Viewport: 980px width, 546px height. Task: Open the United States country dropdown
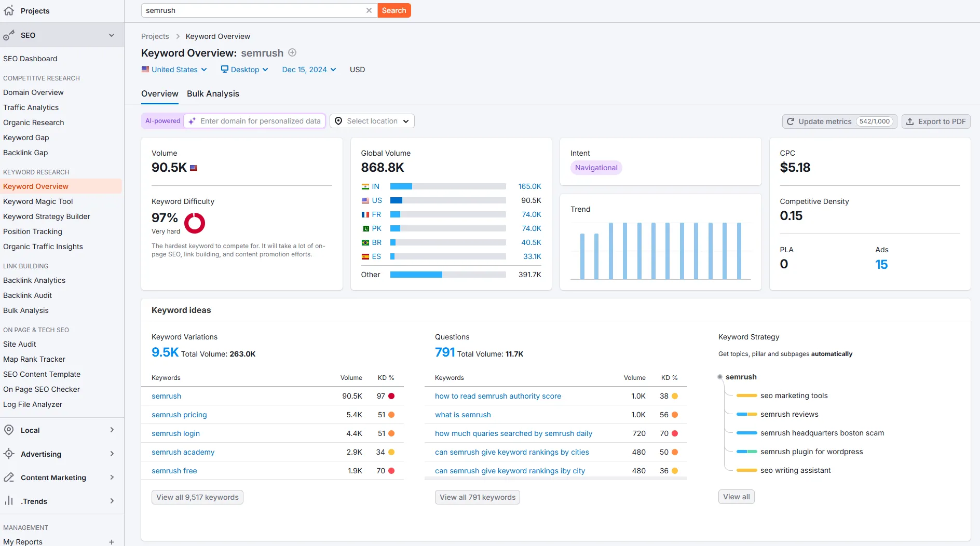coord(174,70)
